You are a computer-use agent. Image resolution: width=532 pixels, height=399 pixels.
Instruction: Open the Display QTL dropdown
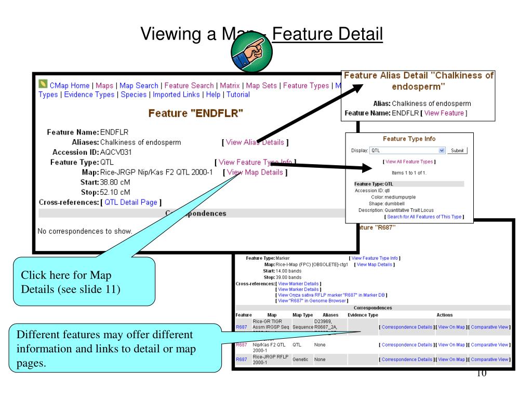pos(407,151)
